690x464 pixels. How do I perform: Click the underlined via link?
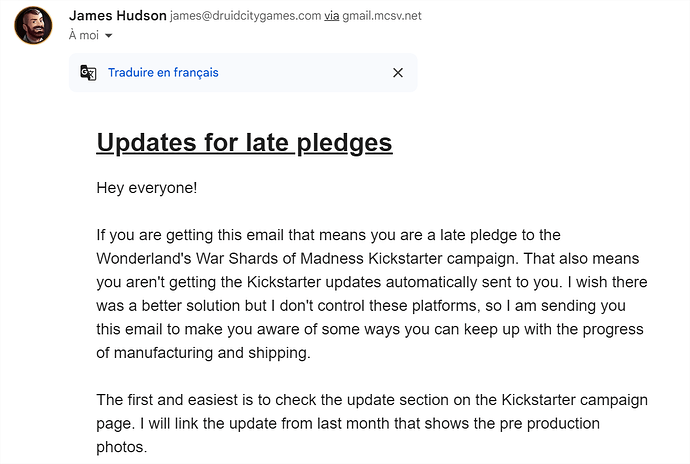[x=331, y=16]
